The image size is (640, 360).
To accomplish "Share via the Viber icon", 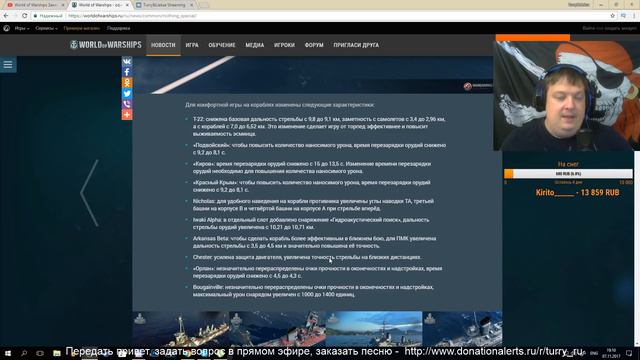I will 127,104.
